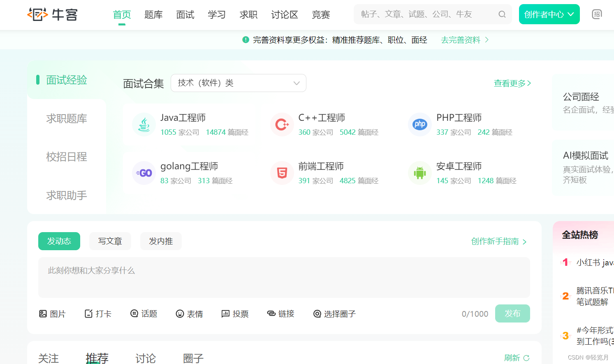Click the C++ engineer icon
This screenshot has width=614, height=364.
click(x=282, y=124)
